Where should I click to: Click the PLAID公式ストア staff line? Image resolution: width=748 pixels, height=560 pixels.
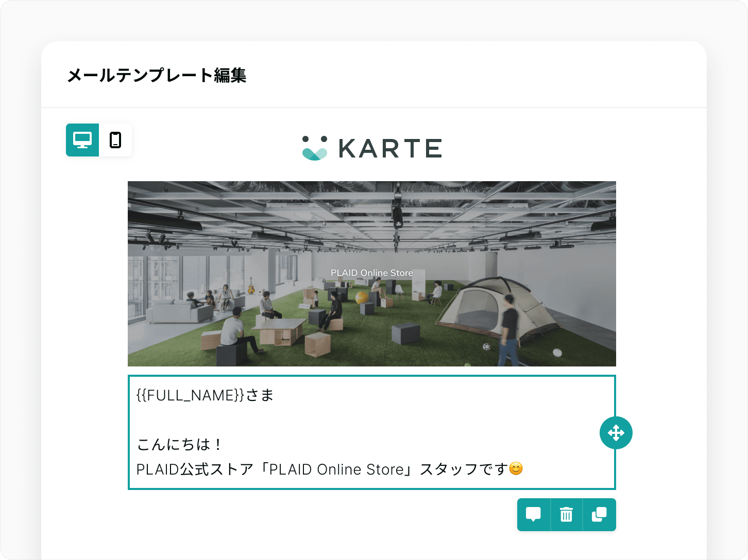[x=330, y=469]
